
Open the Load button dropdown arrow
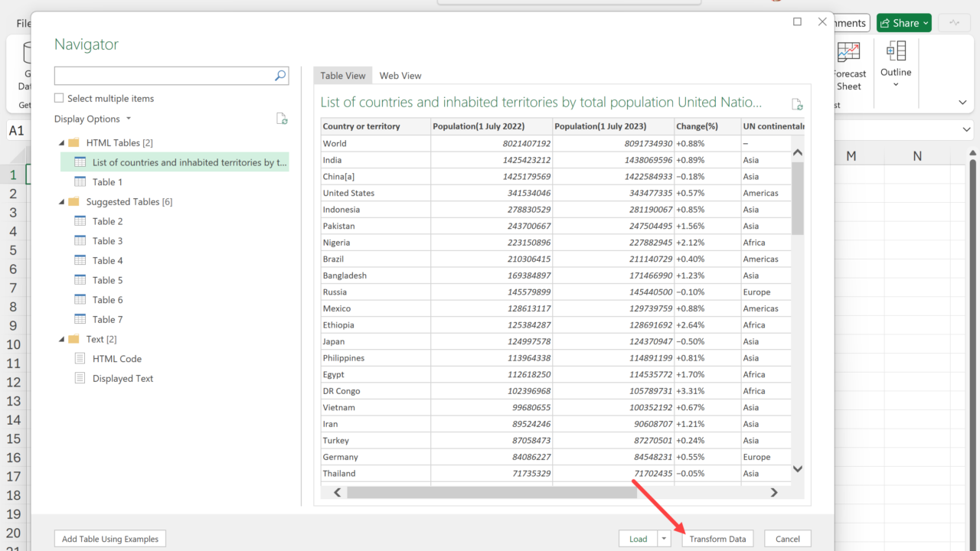[664, 539]
